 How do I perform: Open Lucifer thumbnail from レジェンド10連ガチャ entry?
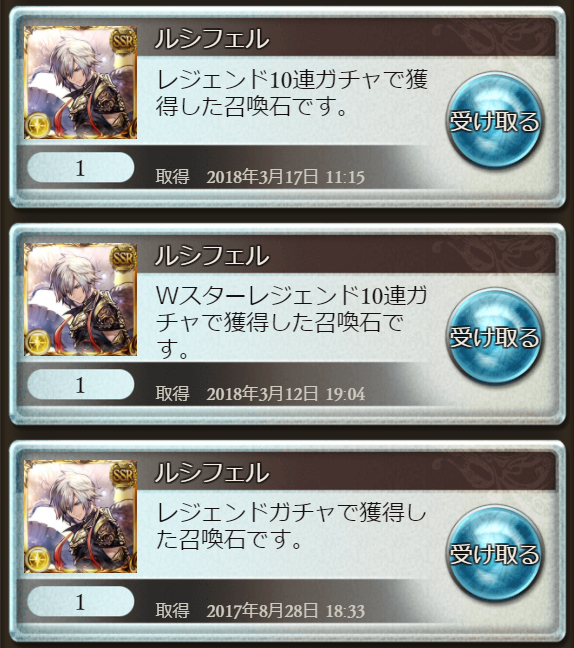(x=81, y=82)
